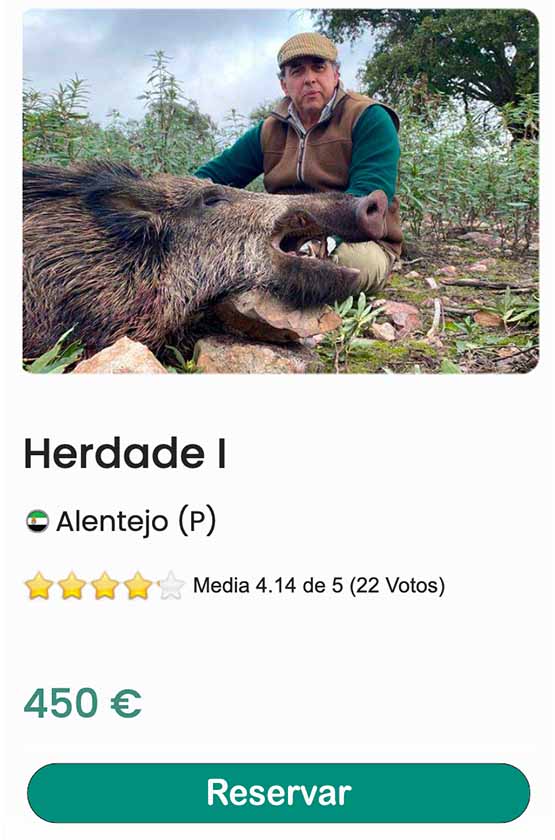Image resolution: width=555 pixels, height=840 pixels.
Task: Click the 450 € price
Action: click(83, 703)
